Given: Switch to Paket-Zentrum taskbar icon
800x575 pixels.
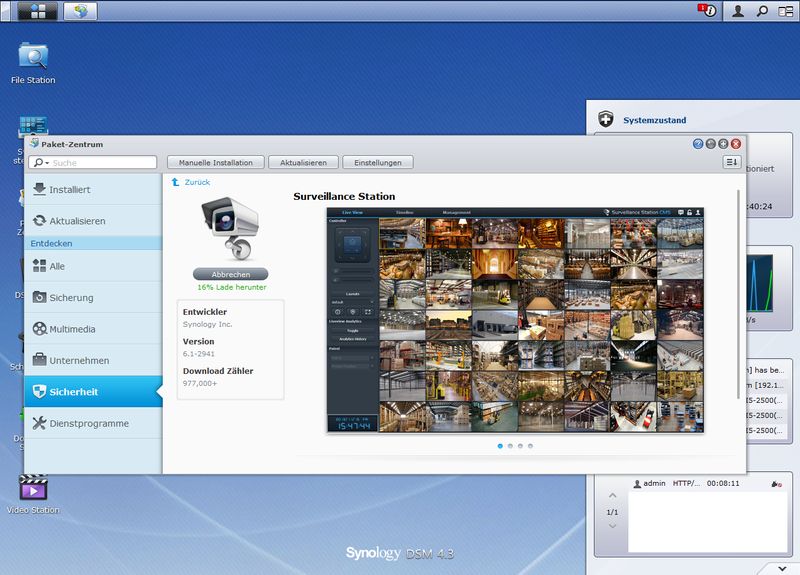Looking at the screenshot, I should tap(80, 11).
